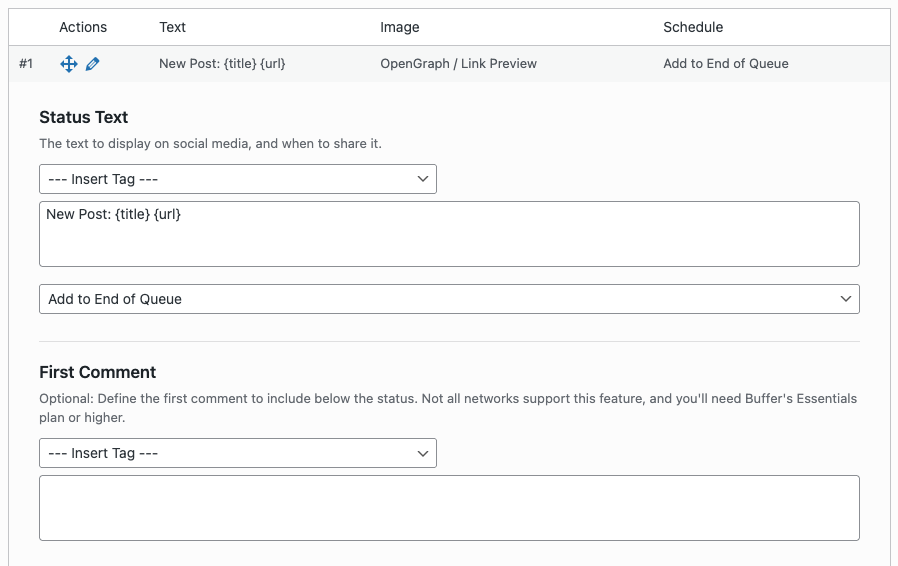898x566 pixels.
Task: Click into the Status Text textarea
Action: [x=449, y=234]
